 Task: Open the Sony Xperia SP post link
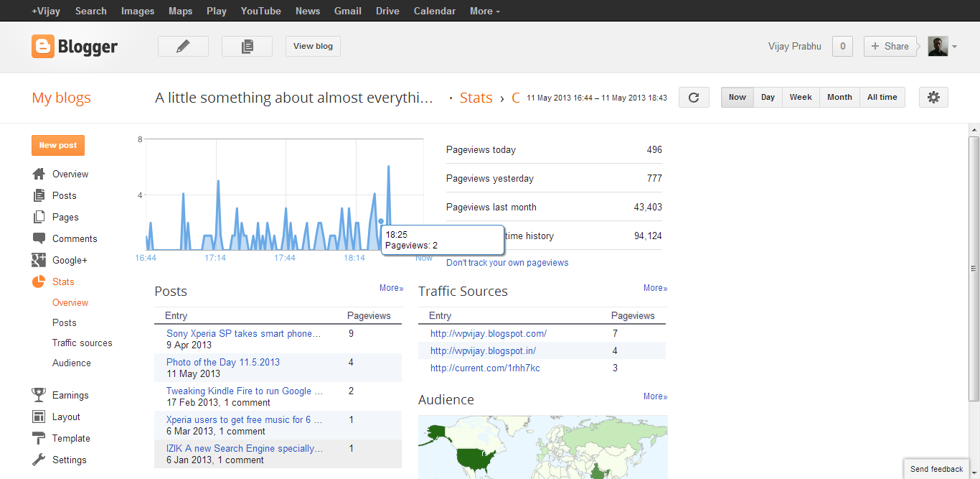tap(244, 333)
